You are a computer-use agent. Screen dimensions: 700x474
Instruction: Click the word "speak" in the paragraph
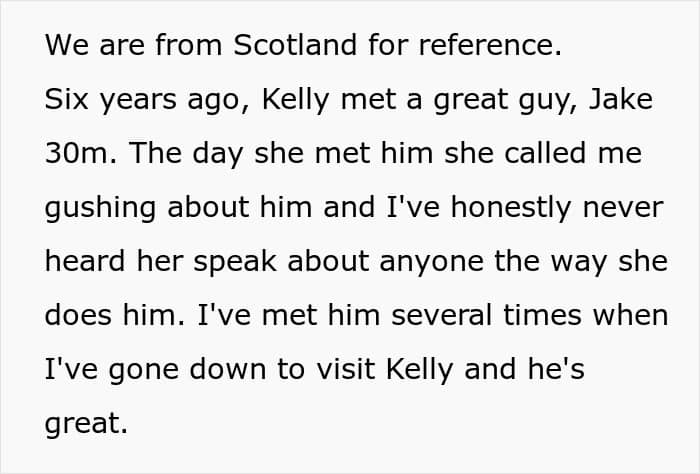click(235, 263)
